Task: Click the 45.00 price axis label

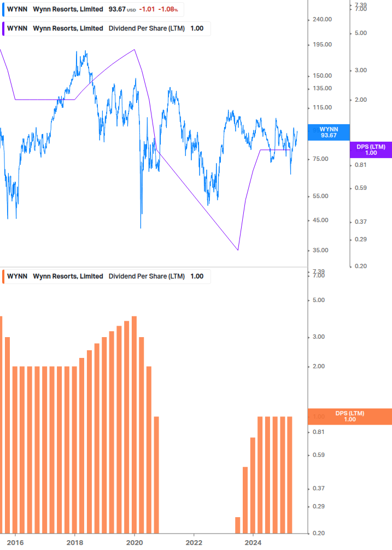Action: (x=320, y=221)
